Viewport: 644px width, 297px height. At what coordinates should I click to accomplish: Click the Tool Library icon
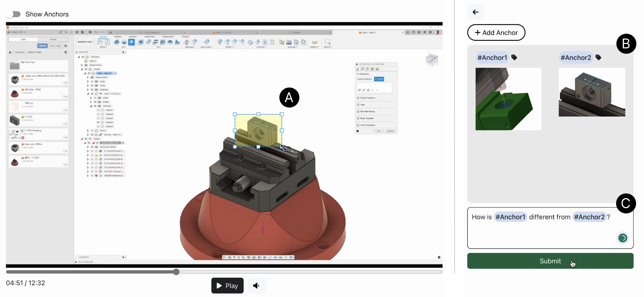pyautogui.click(x=282, y=42)
